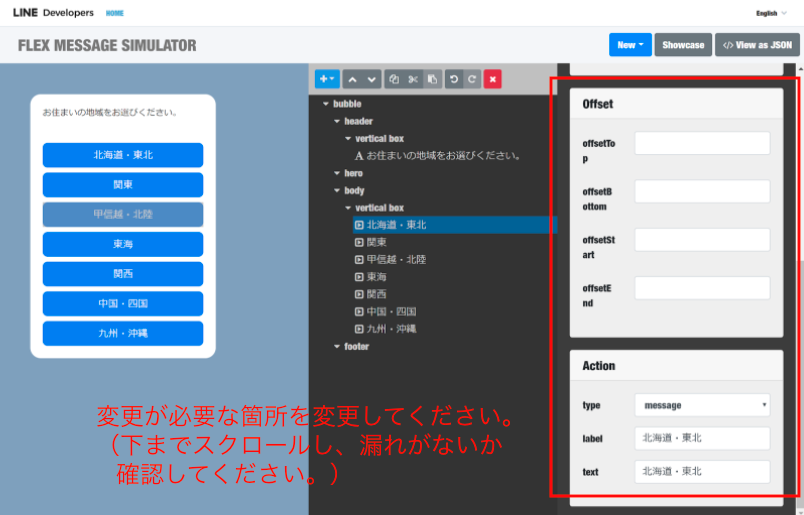Paste the component from clipboard
The image size is (804, 515).
(432, 79)
